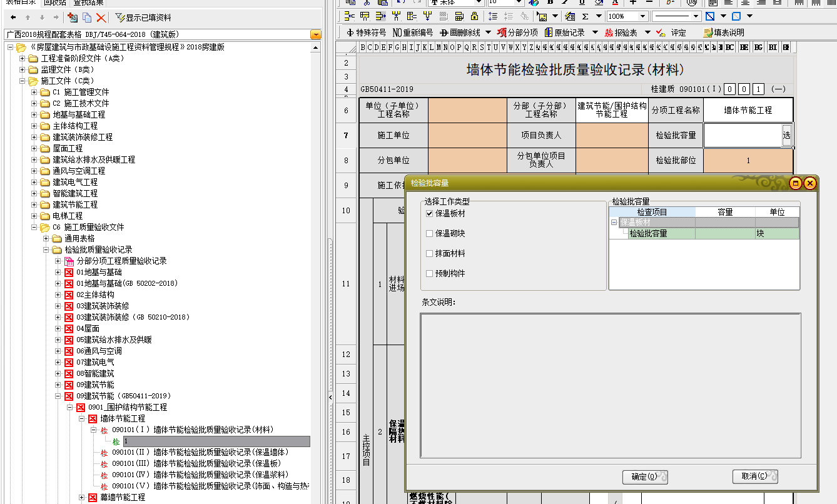Click the sigma sum icon
Image resolution: width=837 pixels, height=504 pixels.
pos(586,16)
